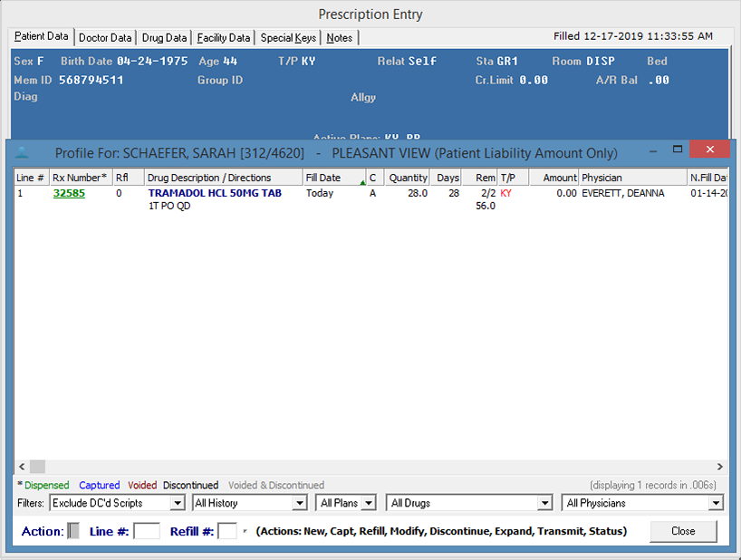Viewport: 741px width, 560px height.
Task: Click the green sort indicator by Fill Date
Action: [361, 183]
